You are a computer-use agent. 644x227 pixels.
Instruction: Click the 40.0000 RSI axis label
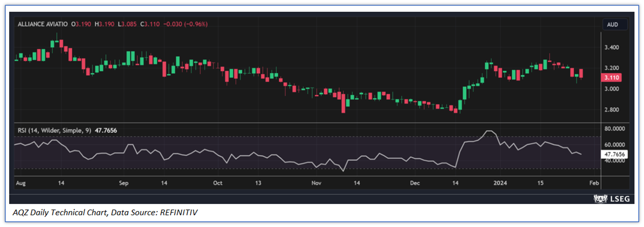tap(615, 161)
